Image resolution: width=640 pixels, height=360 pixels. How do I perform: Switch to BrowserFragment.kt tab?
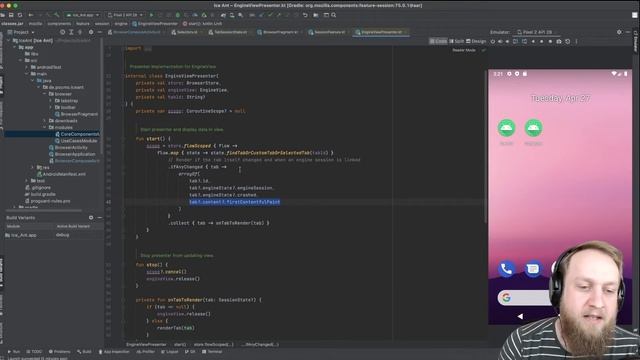tap(279, 32)
